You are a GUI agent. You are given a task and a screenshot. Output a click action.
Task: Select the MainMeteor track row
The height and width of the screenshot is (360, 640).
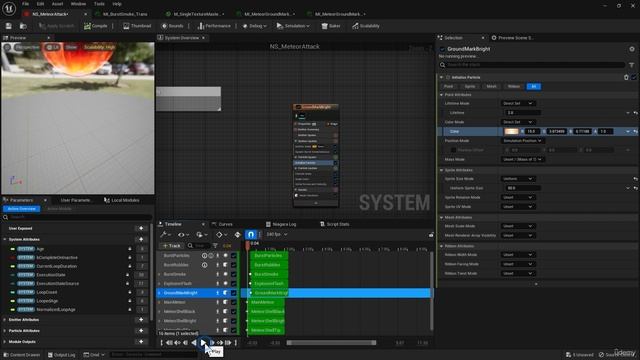click(198, 302)
